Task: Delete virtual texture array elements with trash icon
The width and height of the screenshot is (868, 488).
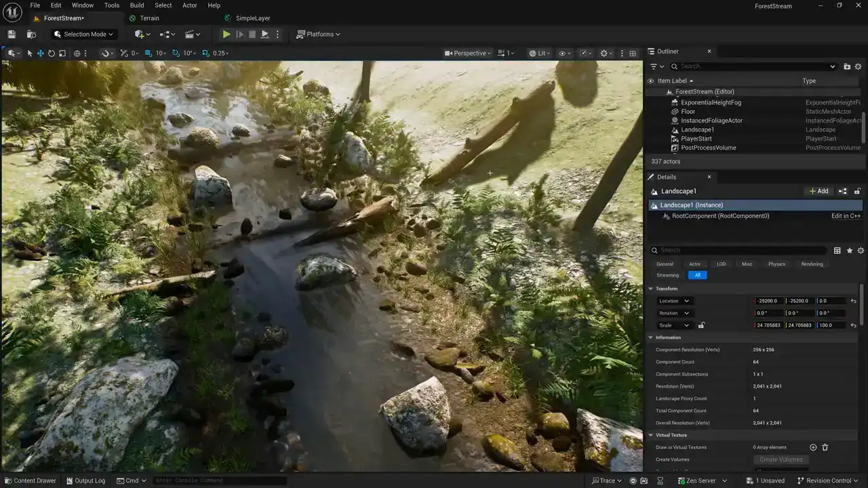Action: click(x=825, y=447)
